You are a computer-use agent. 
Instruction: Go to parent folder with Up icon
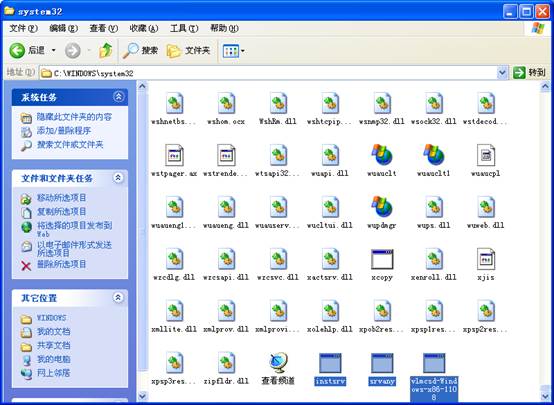click(105, 51)
